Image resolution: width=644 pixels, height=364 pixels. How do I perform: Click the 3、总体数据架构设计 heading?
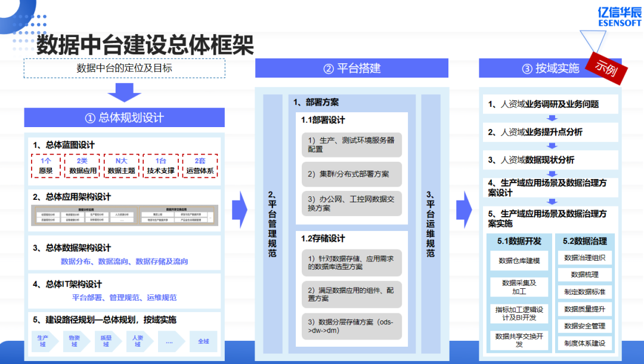coord(72,248)
